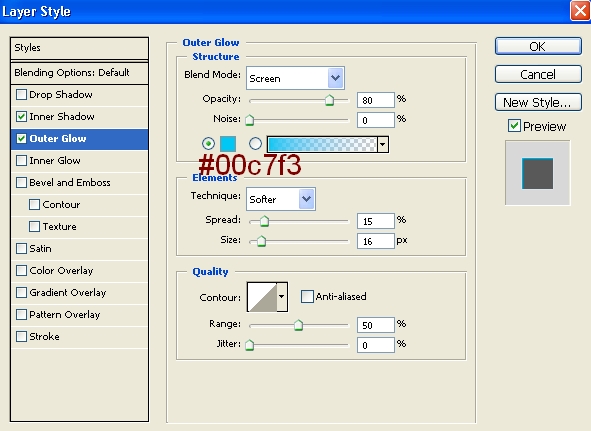Open the gradient picker arrow
The image size is (591, 431).
click(x=383, y=144)
